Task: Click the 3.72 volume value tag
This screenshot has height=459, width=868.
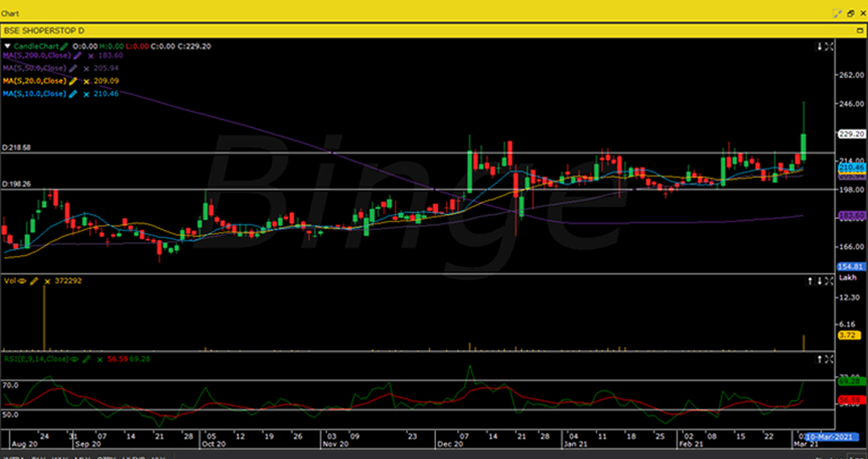Action: click(849, 335)
